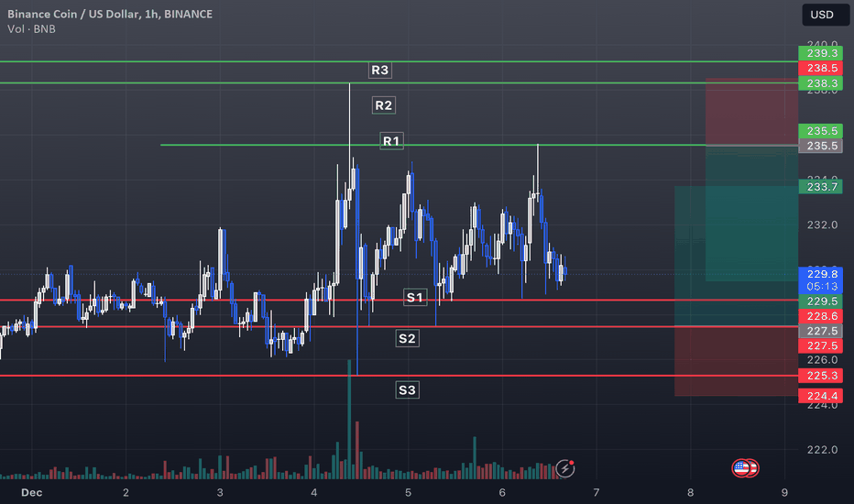Click the green 235.5 price tag

[x=820, y=131]
